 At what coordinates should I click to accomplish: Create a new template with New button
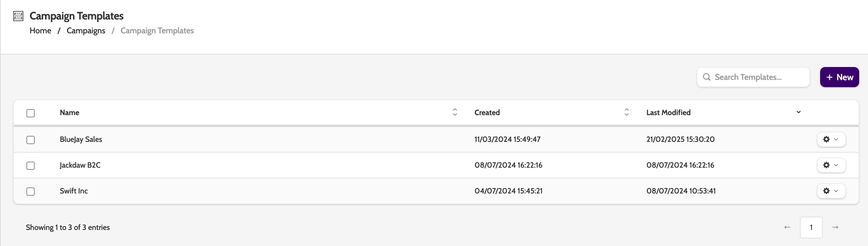[x=839, y=77]
